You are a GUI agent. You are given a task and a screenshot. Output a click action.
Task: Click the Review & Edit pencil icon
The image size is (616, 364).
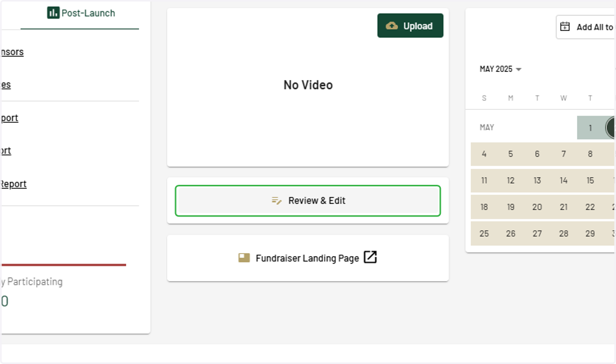click(277, 201)
